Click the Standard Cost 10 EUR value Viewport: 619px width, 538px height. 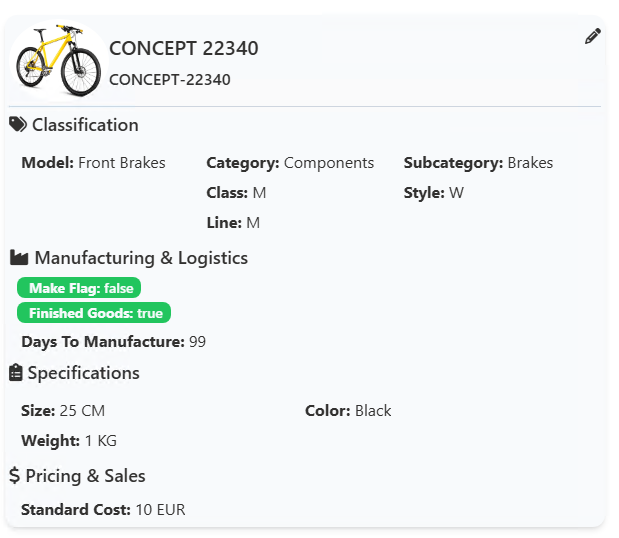click(x=160, y=510)
